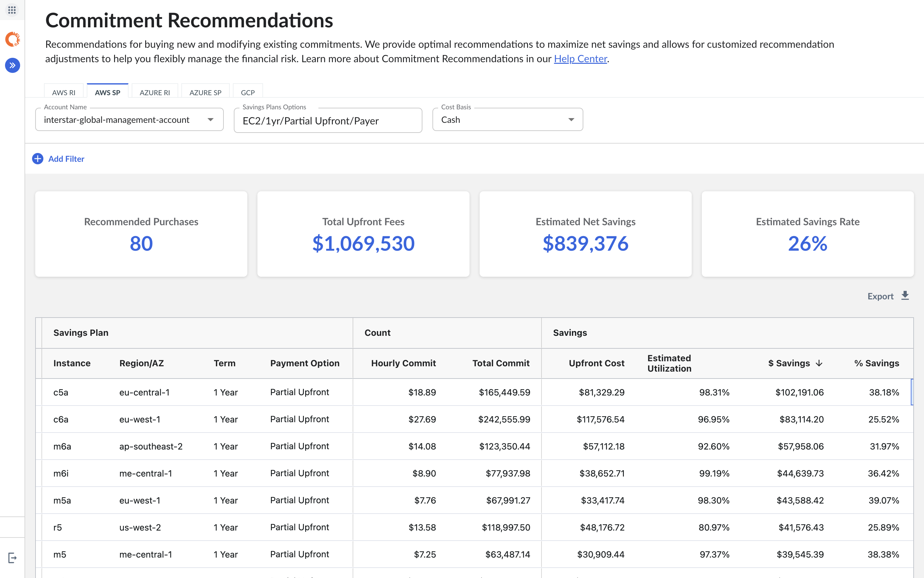Select the m6a instance cell
This screenshot has height=578, width=924.
[62, 446]
